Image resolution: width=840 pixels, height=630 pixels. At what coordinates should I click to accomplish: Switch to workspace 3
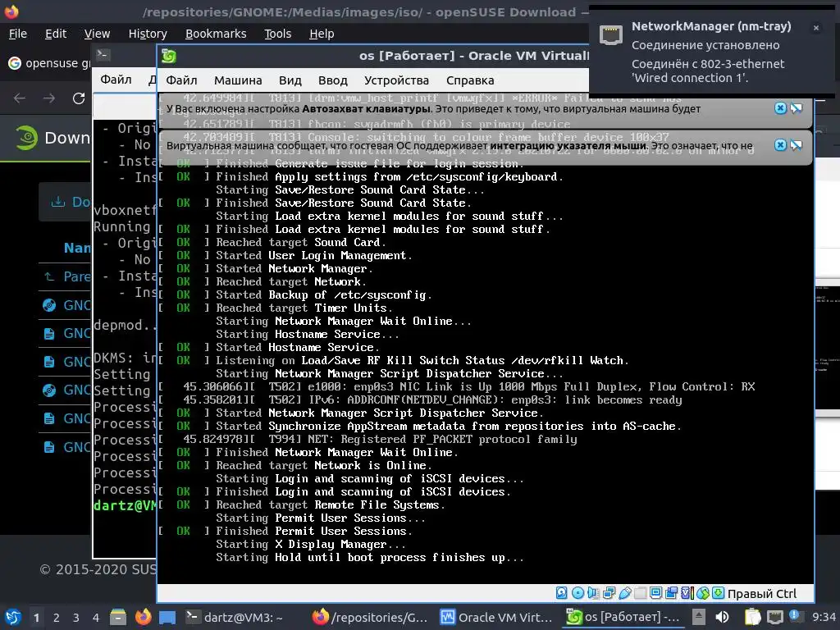[x=76, y=618]
